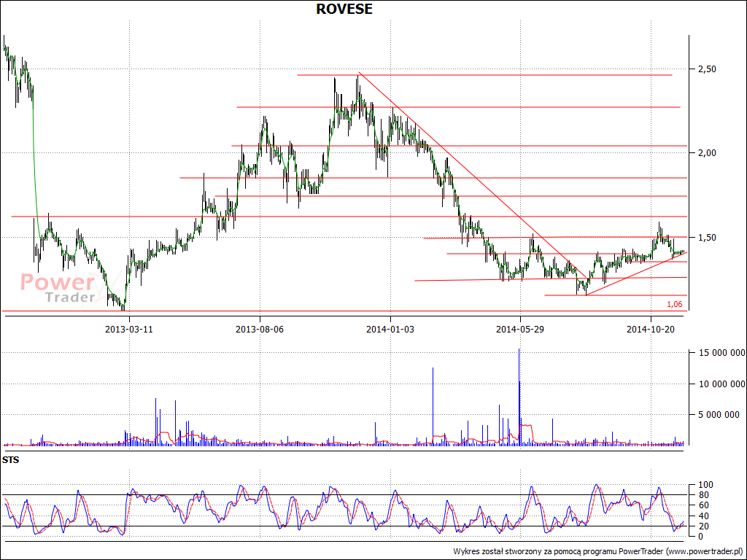This screenshot has width=747, height=560.
Task: Click the red 1,06 support level label
Action: coord(674,305)
